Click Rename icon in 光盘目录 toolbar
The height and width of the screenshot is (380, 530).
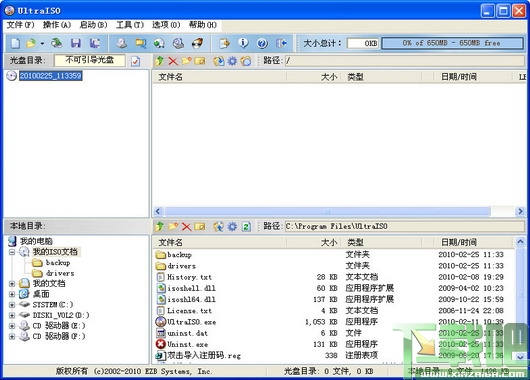coord(200,61)
